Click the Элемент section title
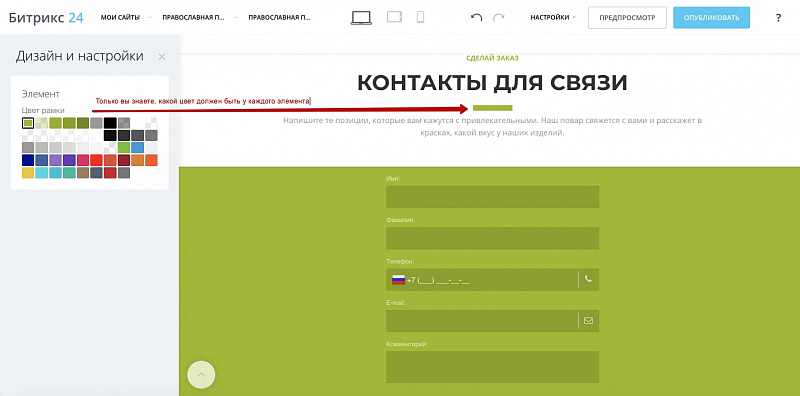The width and height of the screenshot is (800, 396). [41, 94]
